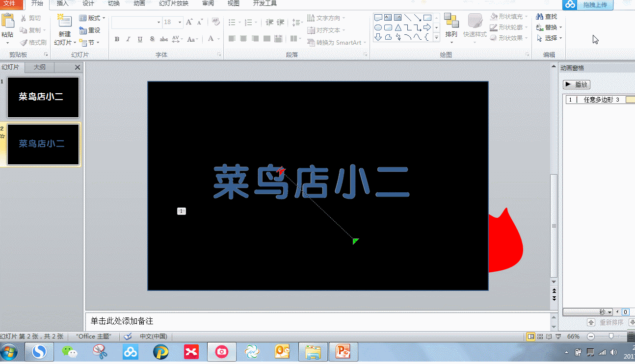635x364 pixels.
Task: Toggle italic formatting
Action: pos(129,38)
